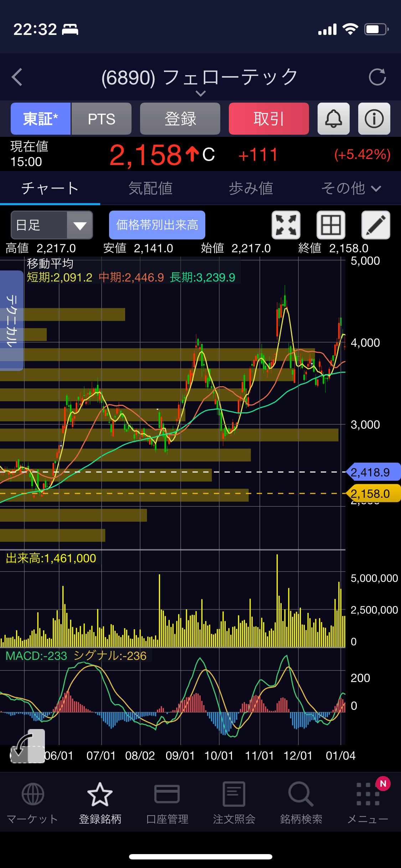Tap the 09/01 date axis label
This screenshot has height=868, width=401.
[180, 755]
